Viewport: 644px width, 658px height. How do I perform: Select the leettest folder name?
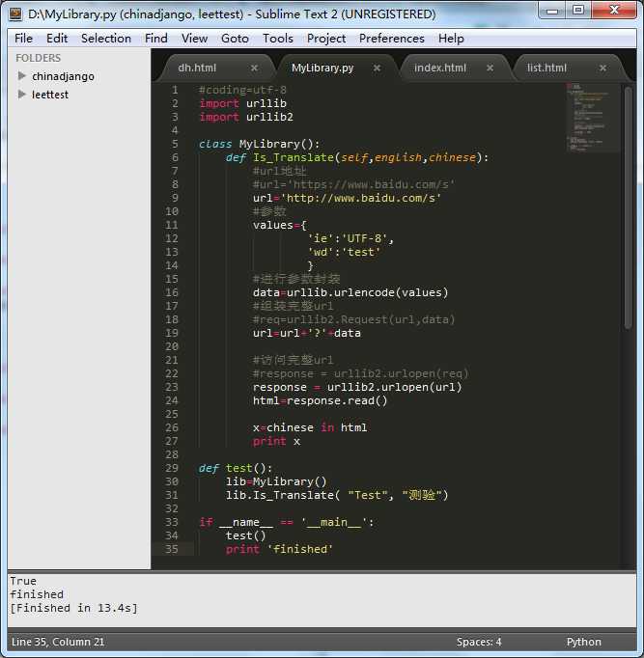click(x=50, y=95)
